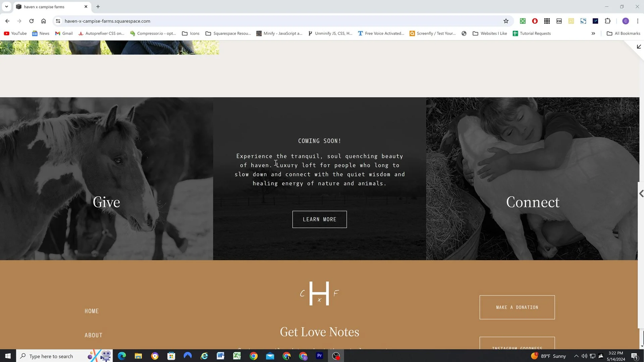Click the LEARN MORE button
This screenshot has height=362, width=644.
319,219
